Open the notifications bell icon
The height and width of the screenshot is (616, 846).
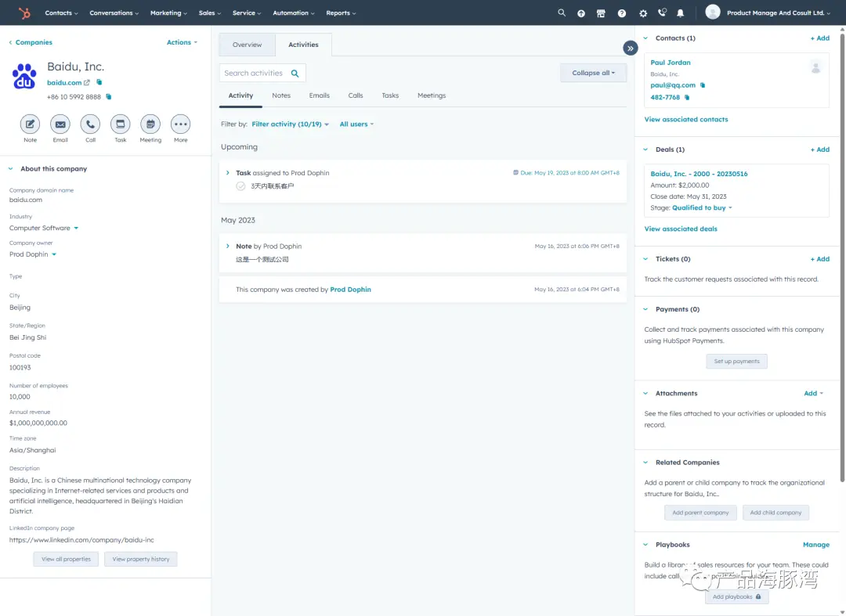[x=680, y=13]
